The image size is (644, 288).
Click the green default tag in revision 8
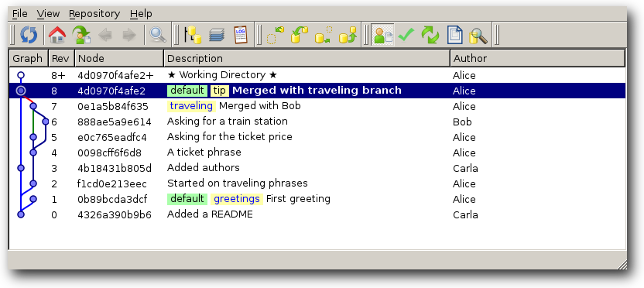pos(187,91)
